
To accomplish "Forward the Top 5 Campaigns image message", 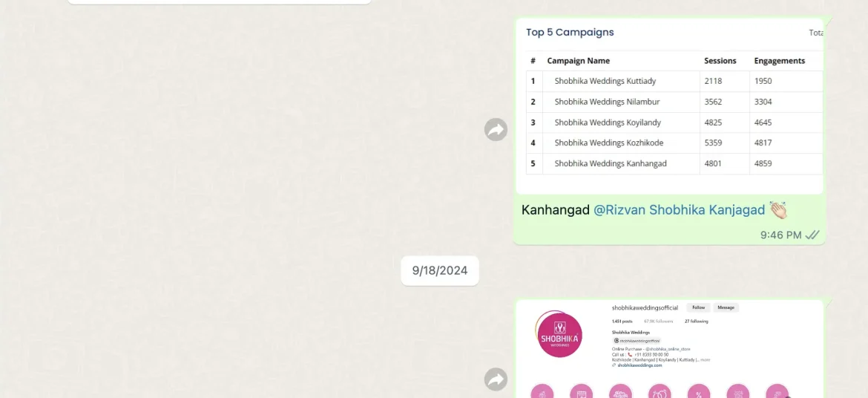I will [496, 130].
